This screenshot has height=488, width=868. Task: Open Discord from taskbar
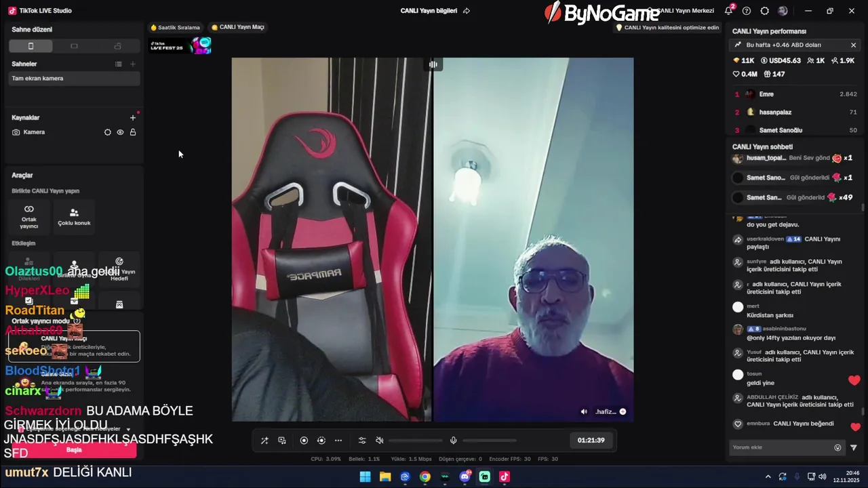pos(465,476)
